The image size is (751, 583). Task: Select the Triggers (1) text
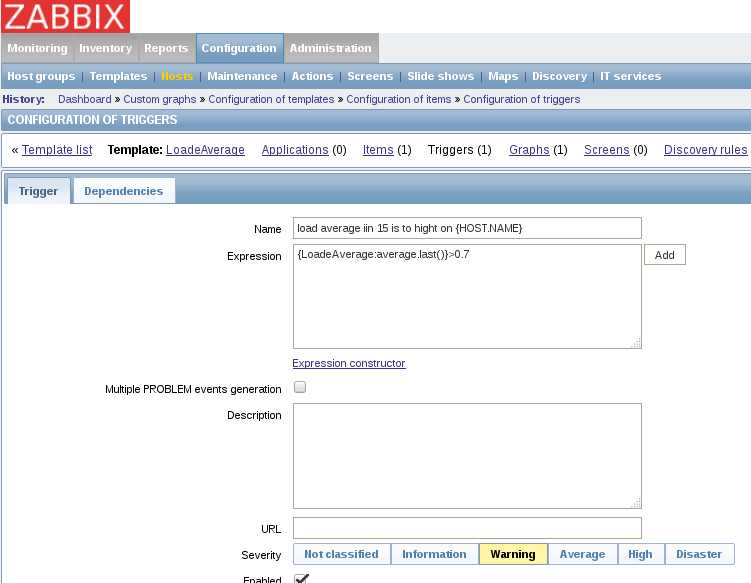[459, 150]
